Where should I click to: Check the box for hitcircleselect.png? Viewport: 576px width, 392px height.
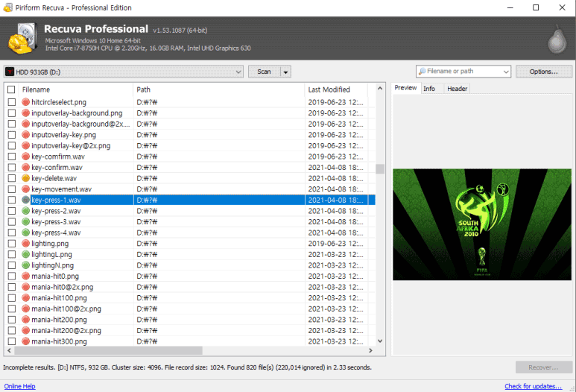(12, 102)
